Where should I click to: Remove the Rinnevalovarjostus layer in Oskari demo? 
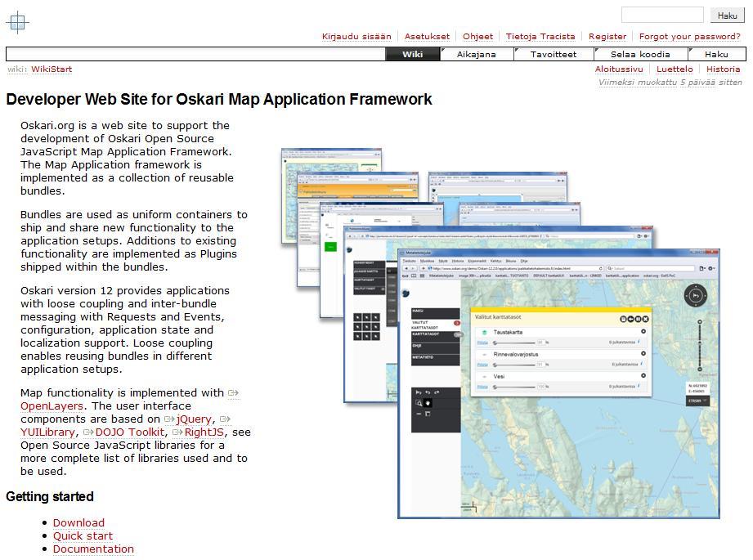tap(643, 353)
